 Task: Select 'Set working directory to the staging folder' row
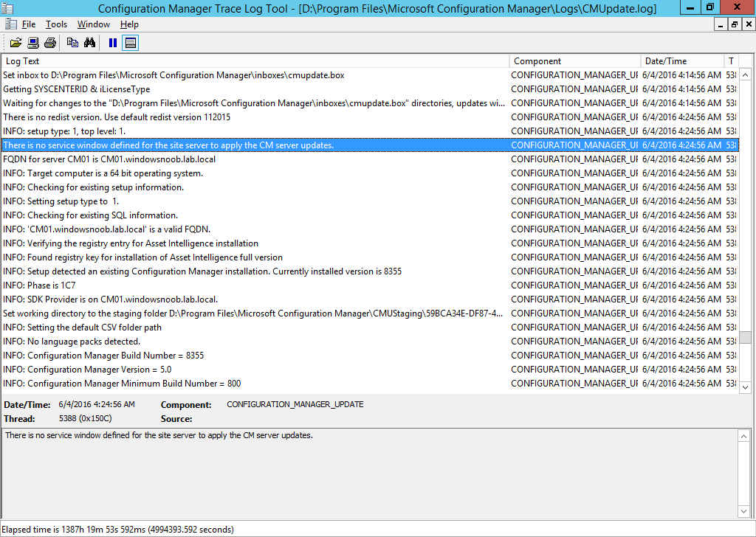(x=371, y=313)
